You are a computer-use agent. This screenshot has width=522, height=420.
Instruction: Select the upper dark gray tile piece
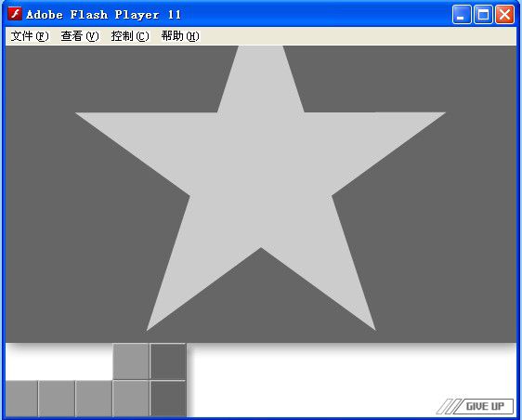(x=168, y=361)
